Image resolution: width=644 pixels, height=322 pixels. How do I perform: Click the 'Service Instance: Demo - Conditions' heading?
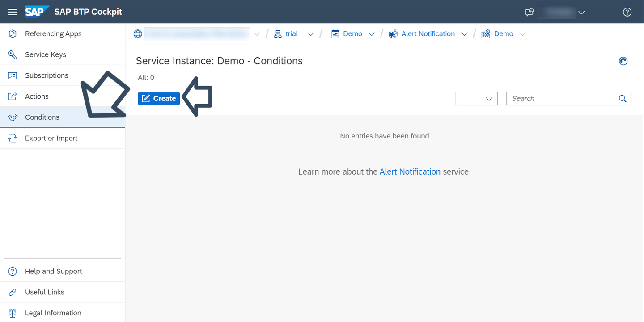[219, 61]
